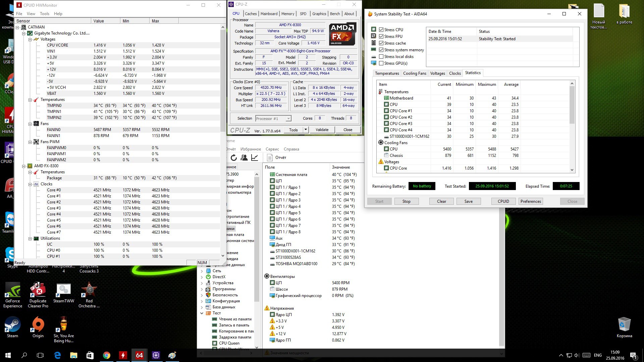Viewport: 644px width, 362px height.
Task: Enable the Stress GPU(s) checkbox
Action: pyautogui.click(x=381, y=63)
